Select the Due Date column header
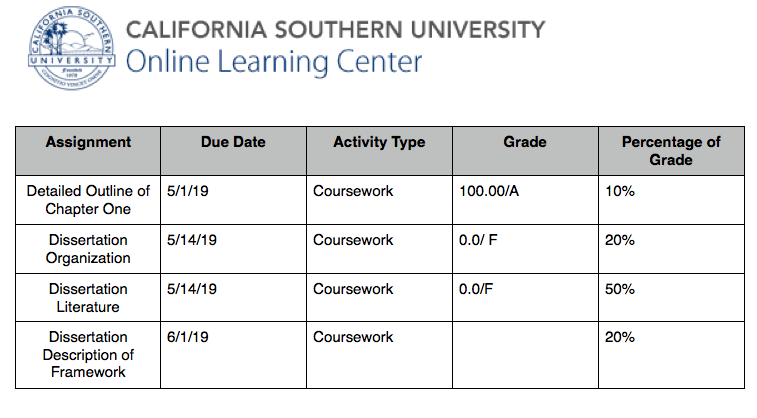Image resolution: width=757 pixels, height=418 pixels. click(233, 142)
